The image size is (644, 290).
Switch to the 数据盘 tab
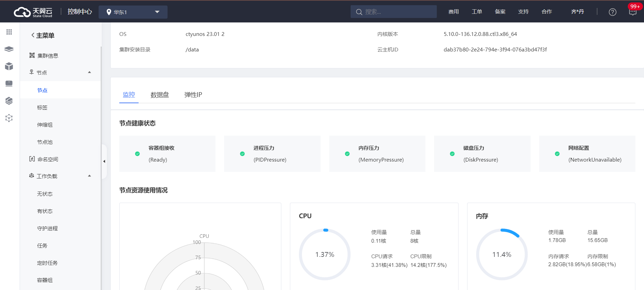(x=160, y=95)
